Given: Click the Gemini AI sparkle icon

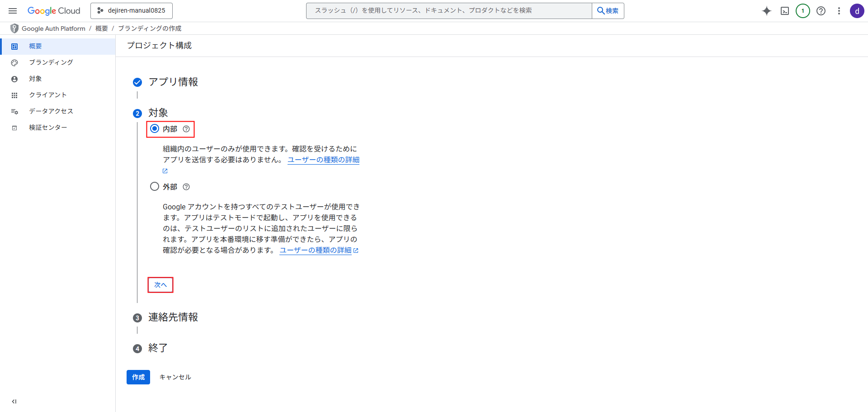Looking at the screenshot, I should tap(766, 11).
